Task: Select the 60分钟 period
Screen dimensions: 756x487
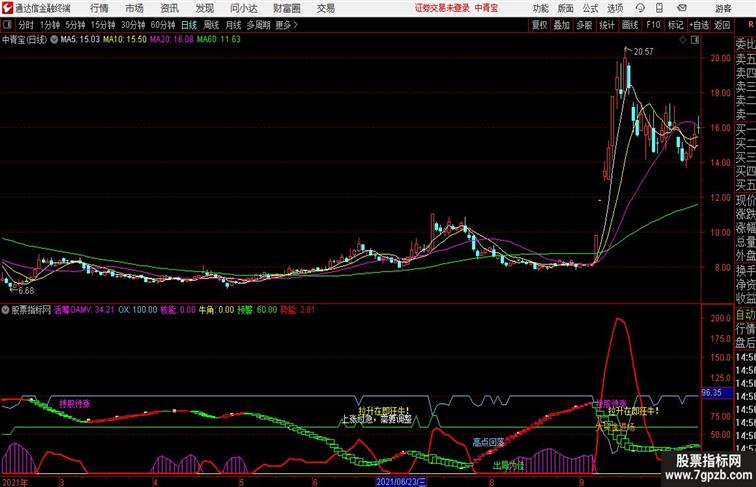Action: tap(163, 25)
